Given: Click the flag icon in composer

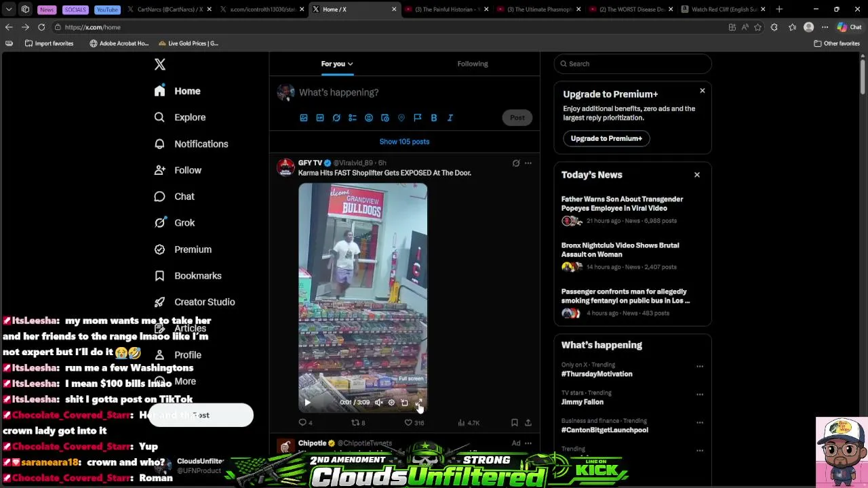Looking at the screenshot, I should 418,118.
